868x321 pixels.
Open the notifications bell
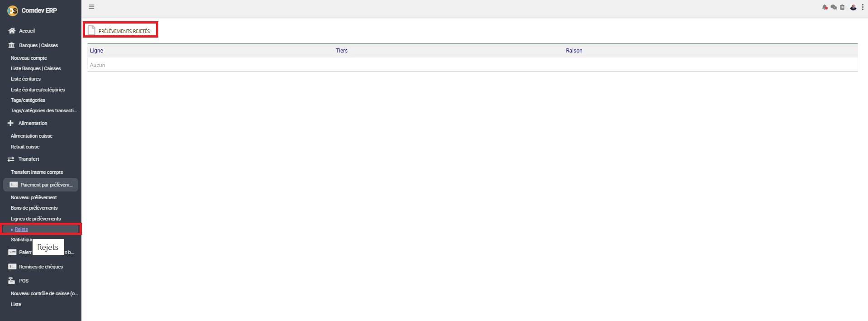[x=825, y=7]
